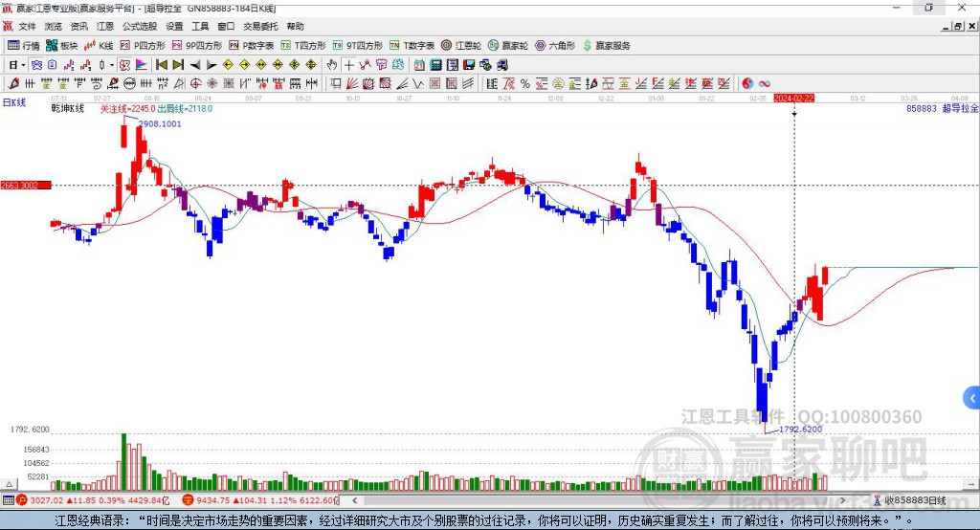Click the 板块 toolbar button
The height and width of the screenshot is (530, 980).
coord(62,46)
